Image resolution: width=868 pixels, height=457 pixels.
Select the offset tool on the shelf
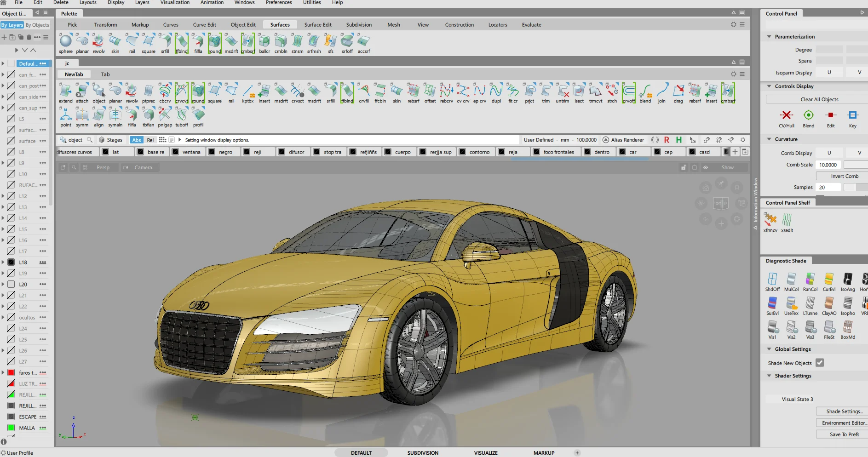[x=430, y=93]
